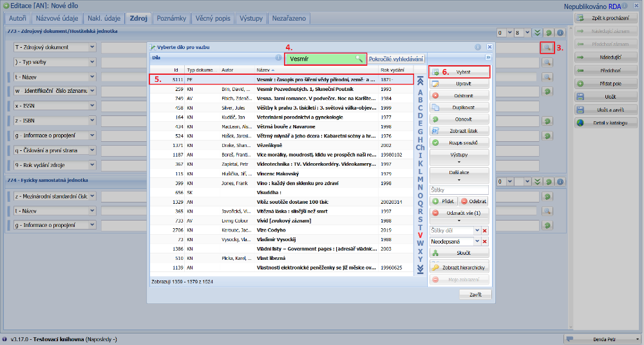The height and width of the screenshot is (345, 644).
Task: Jump to the first page with the top double-arrow
Action: (421, 81)
